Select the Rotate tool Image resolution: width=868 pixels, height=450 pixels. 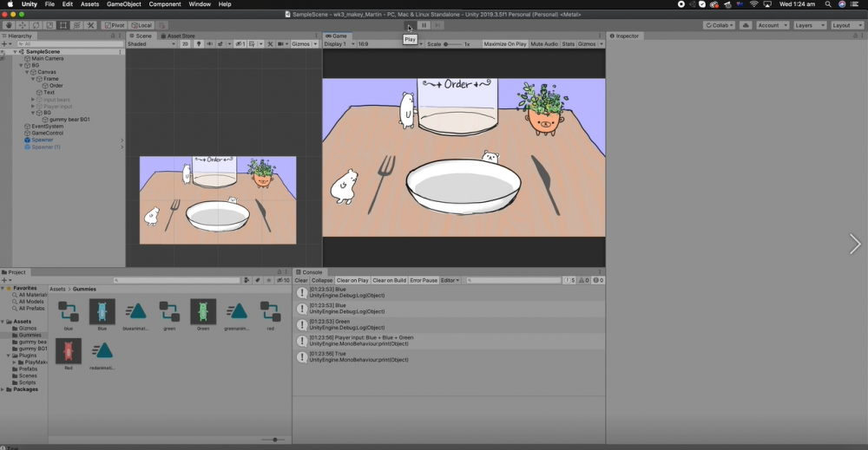36,25
